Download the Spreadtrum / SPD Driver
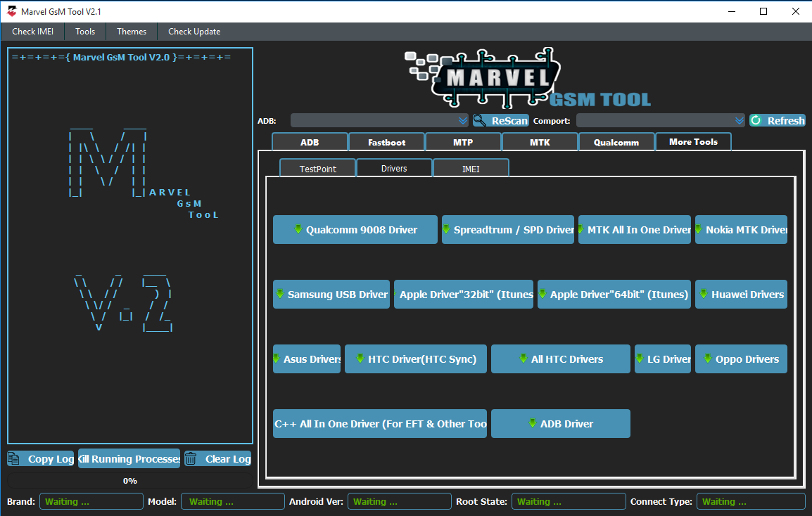812x516 pixels. [x=508, y=230]
